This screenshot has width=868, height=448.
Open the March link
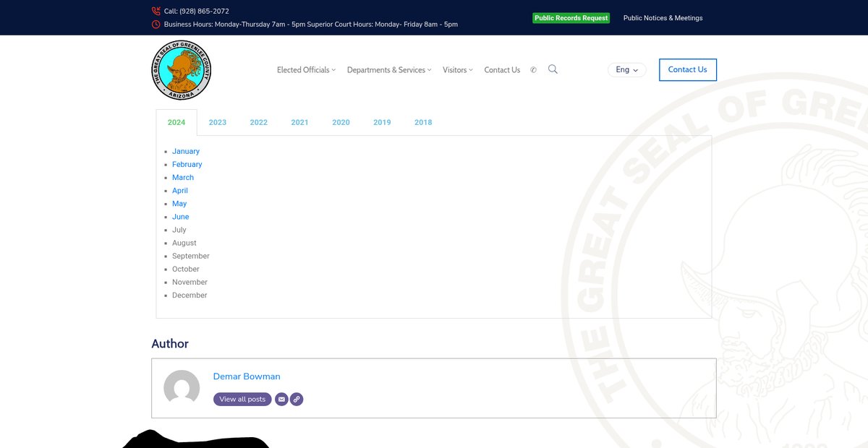point(183,177)
